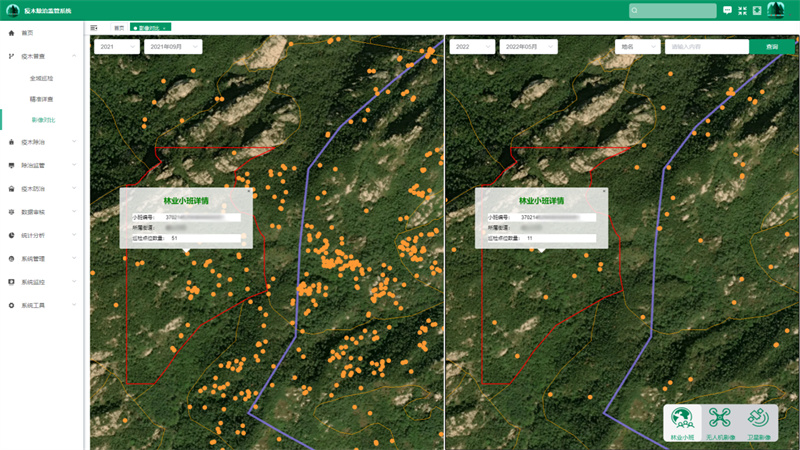This screenshot has width=800, height=450.
Task: Click the sidebar collapse icon
Action: [94, 27]
